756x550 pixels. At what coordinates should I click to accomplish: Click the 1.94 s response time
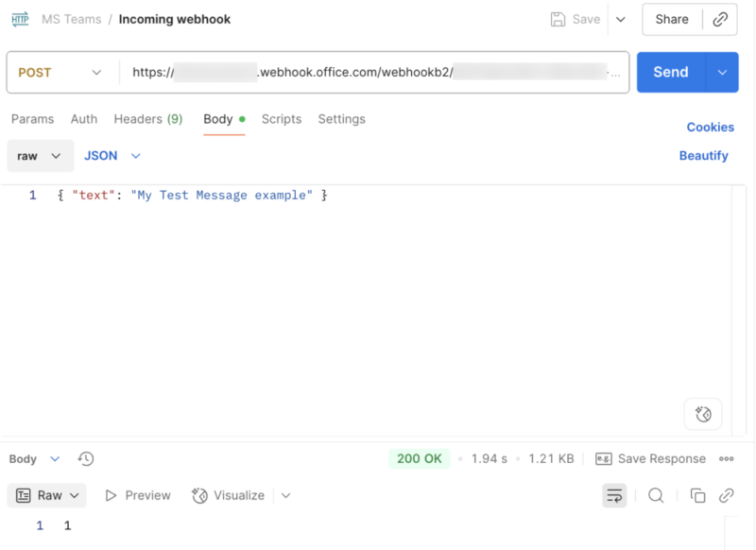point(489,458)
